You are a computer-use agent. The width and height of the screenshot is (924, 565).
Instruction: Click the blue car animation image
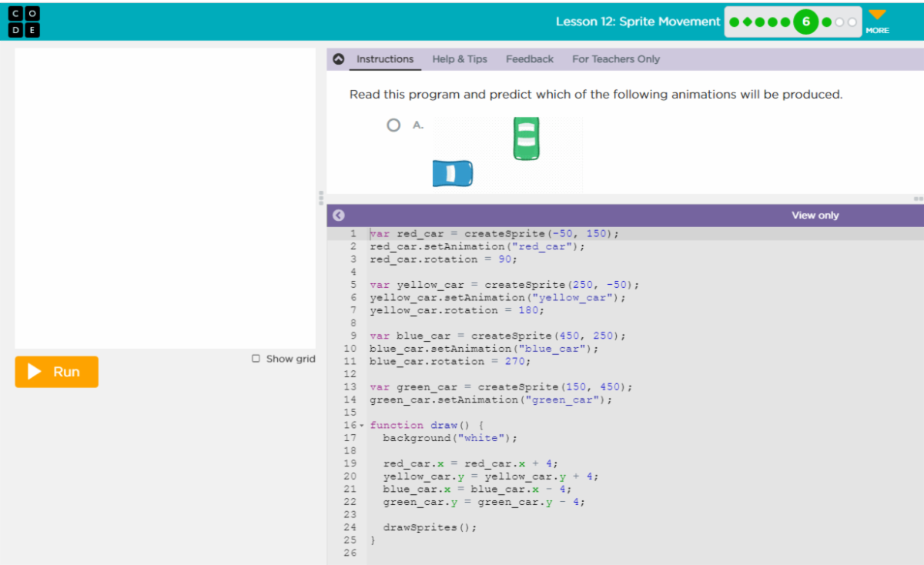coord(453,173)
